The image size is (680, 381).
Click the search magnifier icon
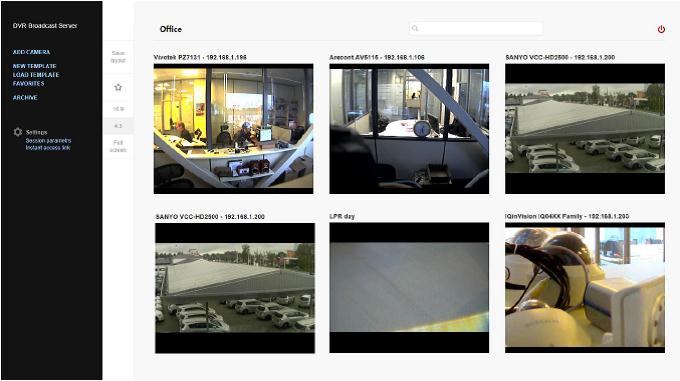click(415, 29)
